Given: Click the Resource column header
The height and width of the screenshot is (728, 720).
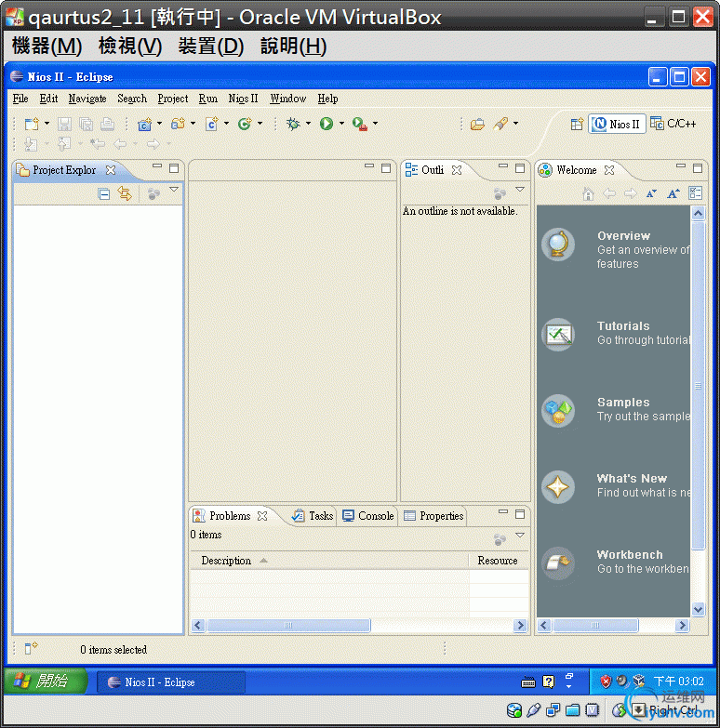Looking at the screenshot, I should (x=498, y=561).
